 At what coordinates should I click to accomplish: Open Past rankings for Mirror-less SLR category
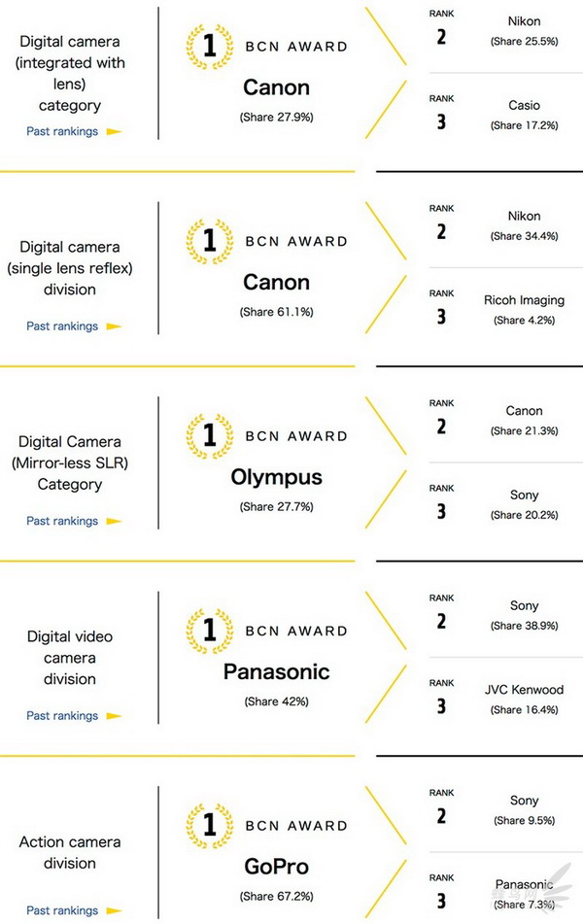click(x=62, y=521)
